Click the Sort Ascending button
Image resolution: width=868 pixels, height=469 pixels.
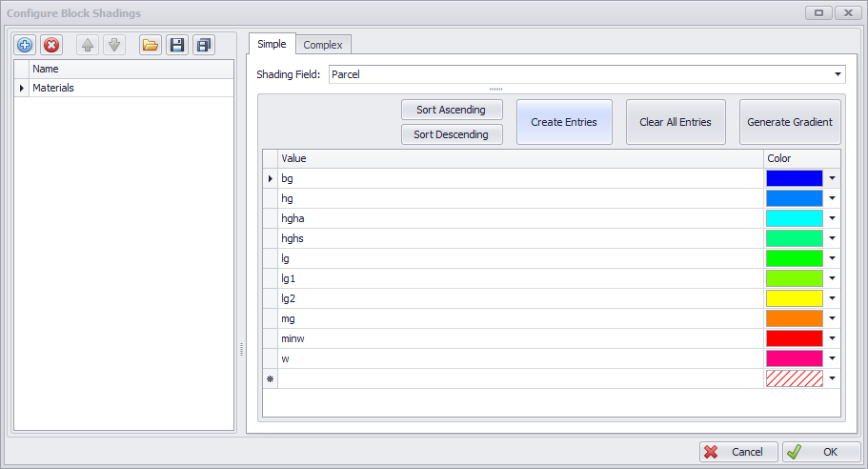tap(452, 111)
